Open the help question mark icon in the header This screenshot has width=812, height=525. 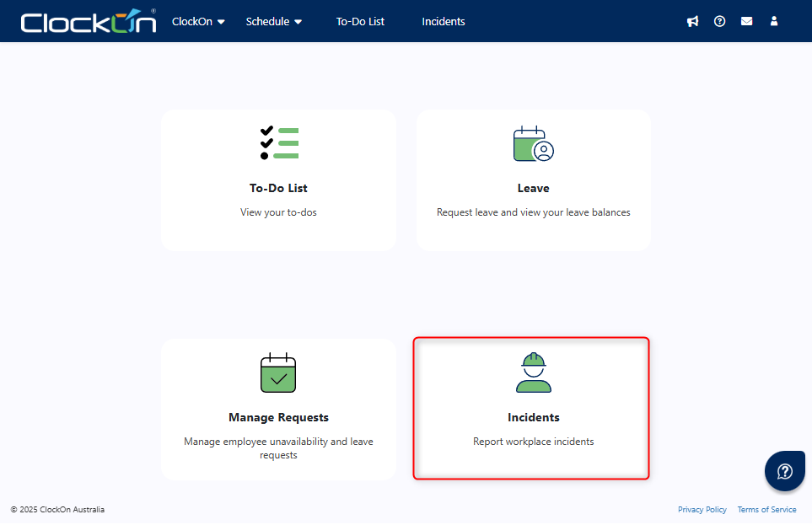tap(719, 21)
